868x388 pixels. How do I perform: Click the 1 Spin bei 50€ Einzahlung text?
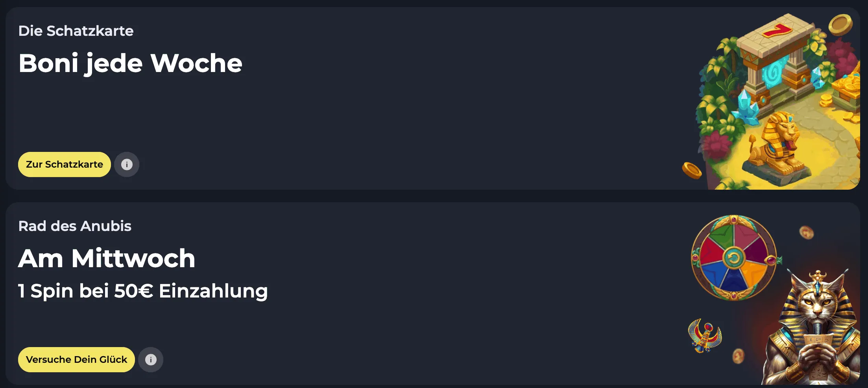143,291
